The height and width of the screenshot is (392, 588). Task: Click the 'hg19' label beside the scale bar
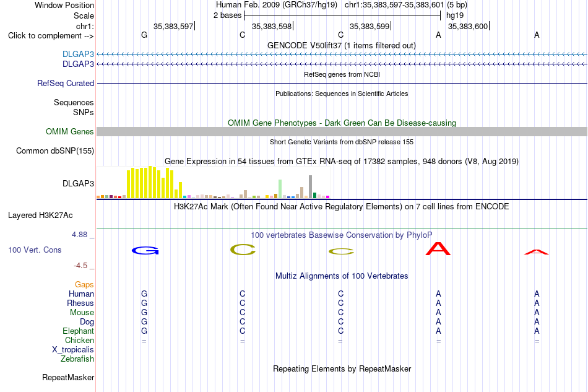pyautogui.click(x=454, y=15)
